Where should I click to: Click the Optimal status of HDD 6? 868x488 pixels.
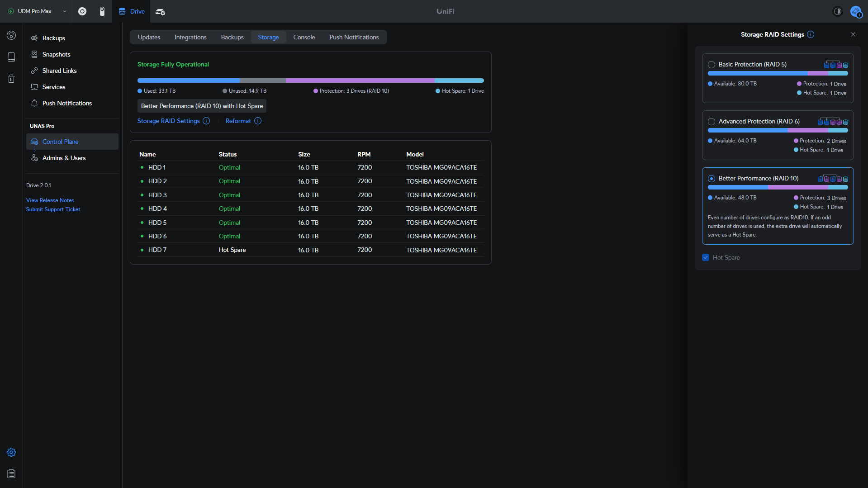(x=229, y=236)
